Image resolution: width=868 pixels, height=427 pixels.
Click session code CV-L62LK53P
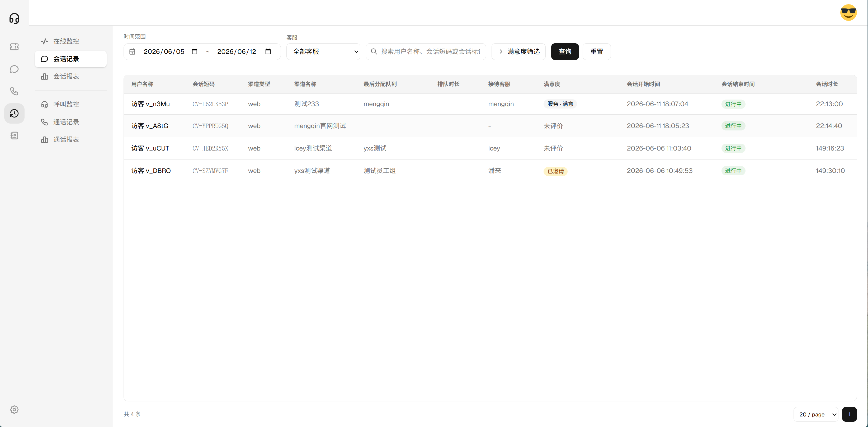point(210,104)
